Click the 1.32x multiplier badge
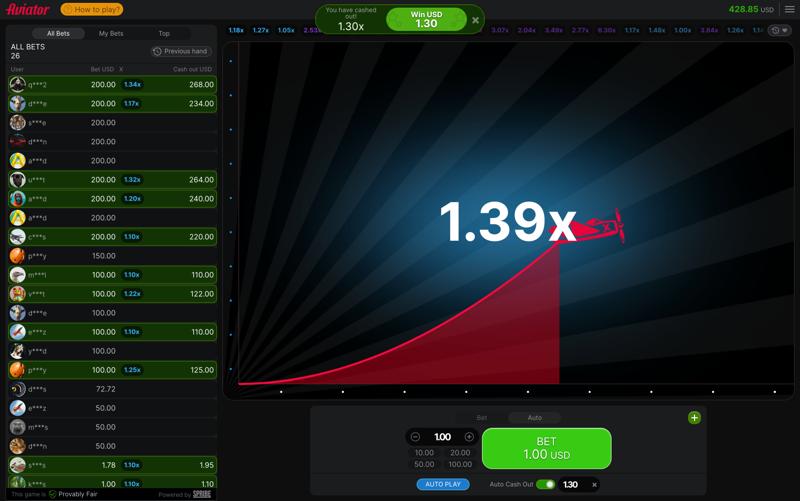 (x=132, y=180)
